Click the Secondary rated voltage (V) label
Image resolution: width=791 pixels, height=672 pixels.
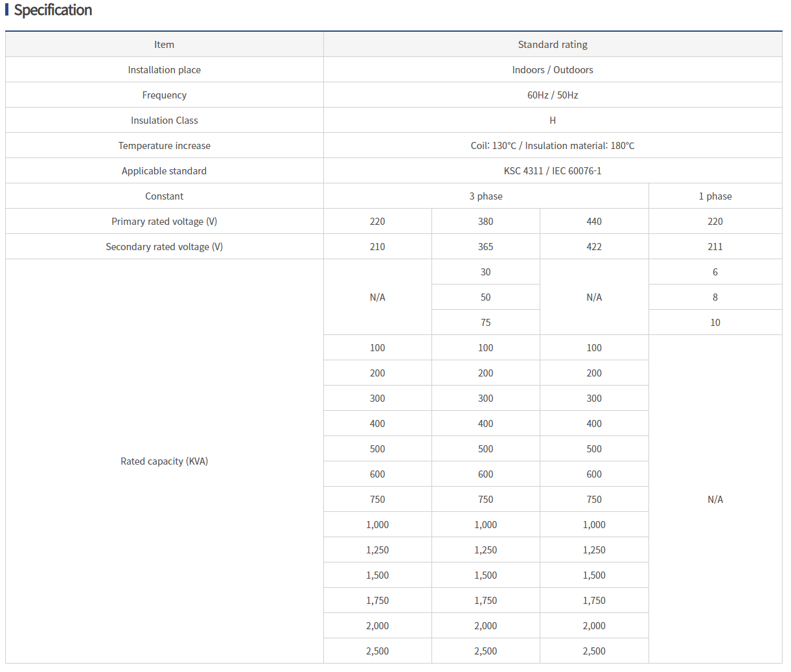coord(164,247)
